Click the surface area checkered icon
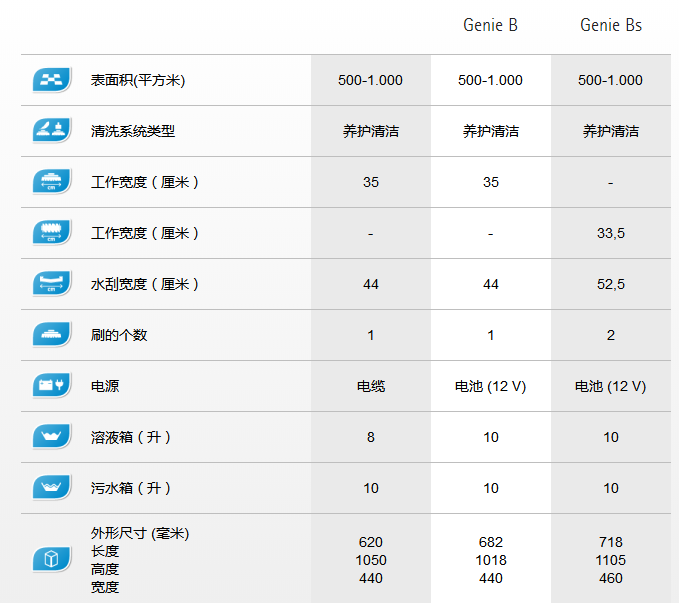The width and height of the screenshot is (679, 603). 52,80
